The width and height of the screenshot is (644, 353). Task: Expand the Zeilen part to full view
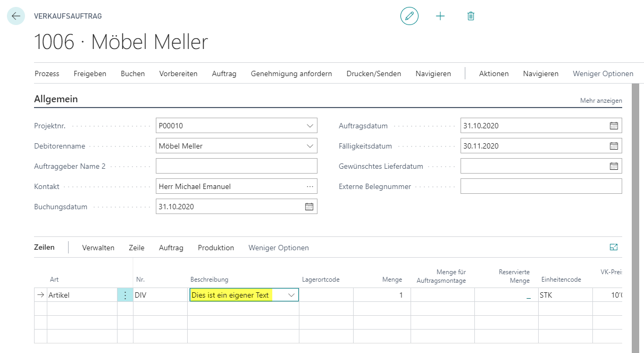coord(614,247)
